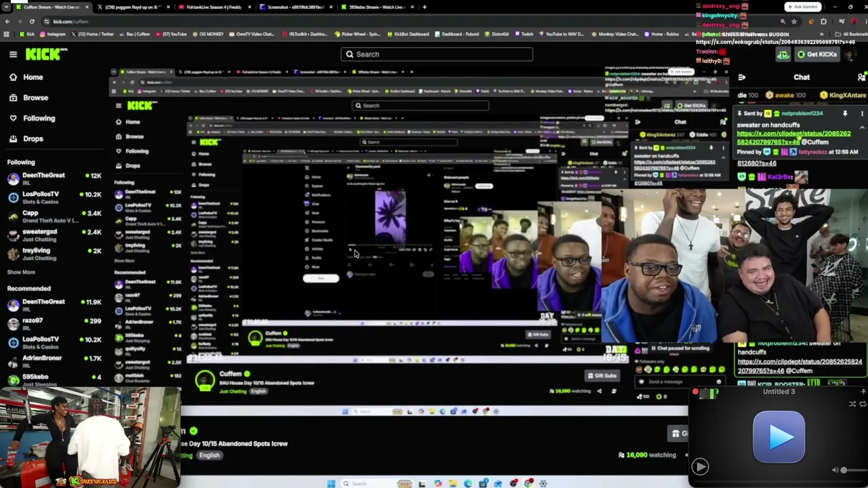868x488 pixels.
Task: Open the clipdept link in pinned message
Action: click(x=793, y=138)
